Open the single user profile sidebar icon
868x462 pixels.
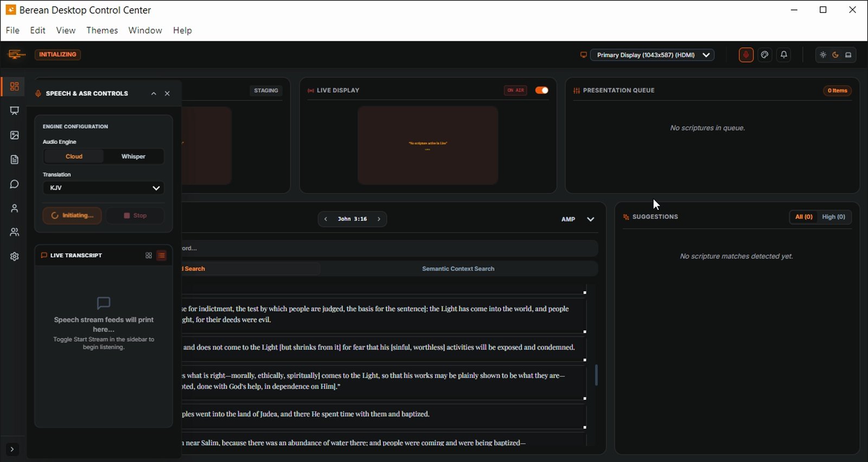(x=15, y=208)
